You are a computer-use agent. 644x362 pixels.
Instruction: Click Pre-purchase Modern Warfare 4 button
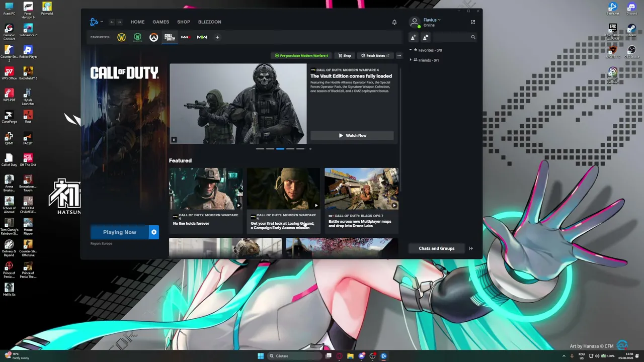(301, 56)
